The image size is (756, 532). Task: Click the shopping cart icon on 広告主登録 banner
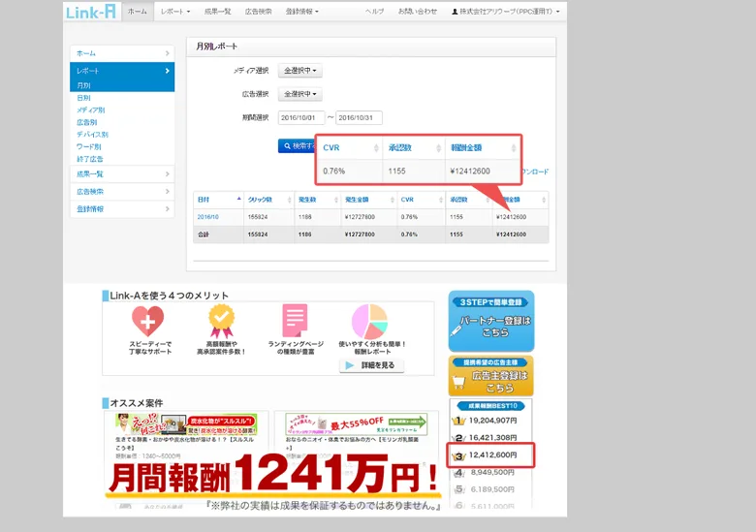click(x=458, y=383)
